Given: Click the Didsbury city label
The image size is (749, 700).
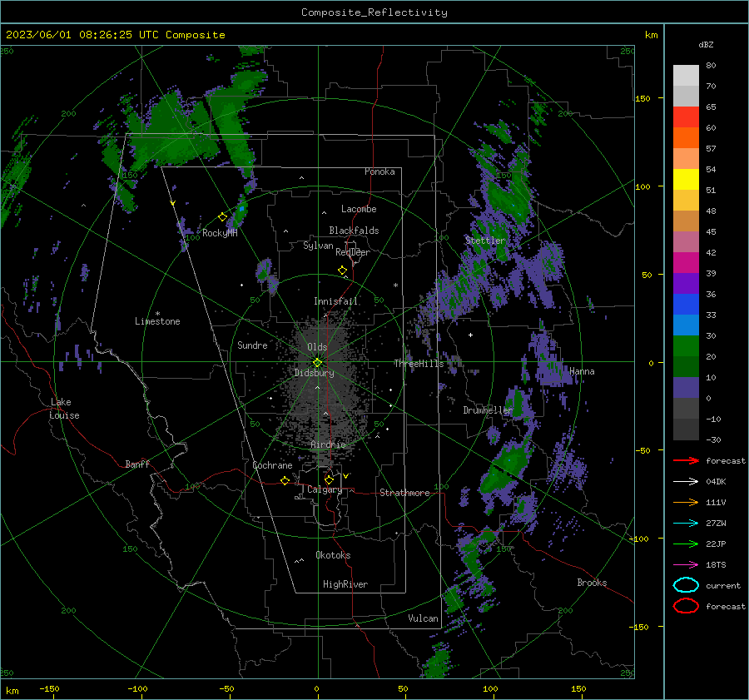Looking at the screenshot, I should 314,373.
